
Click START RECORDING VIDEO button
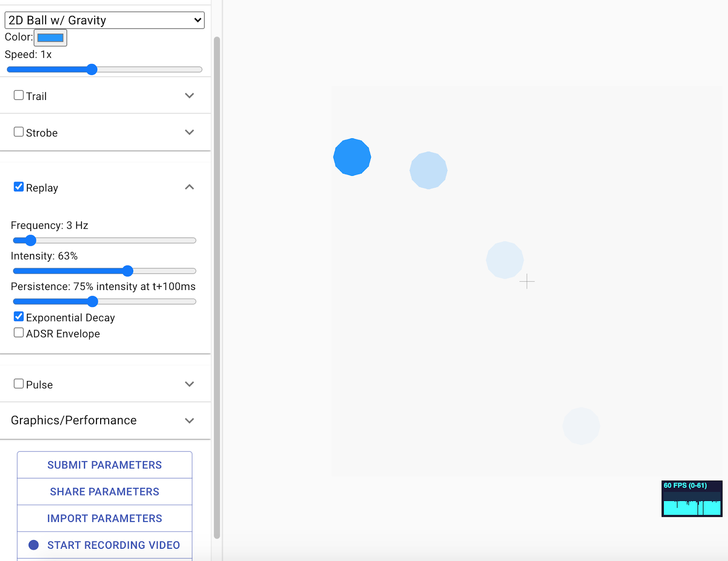105,545
